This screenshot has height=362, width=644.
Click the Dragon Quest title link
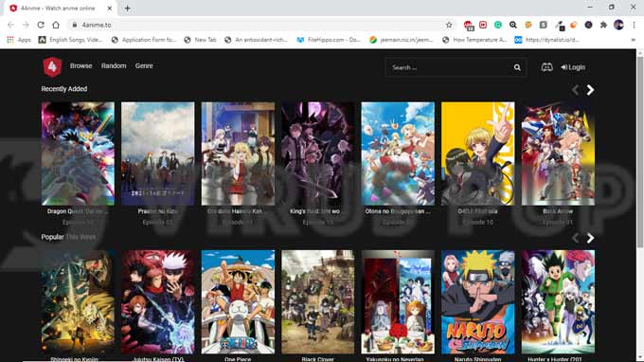coord(78,211)
